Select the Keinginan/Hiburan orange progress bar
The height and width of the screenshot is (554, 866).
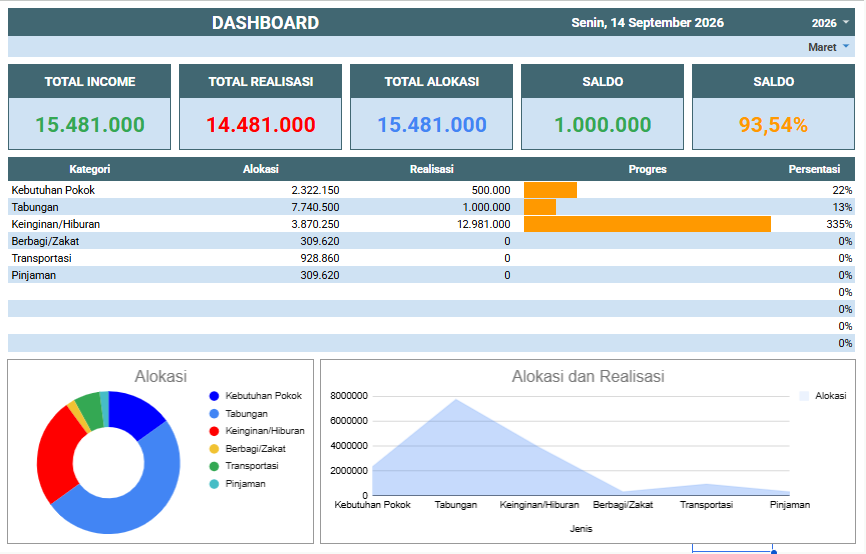pyautogui.click(x=647, y=224)
